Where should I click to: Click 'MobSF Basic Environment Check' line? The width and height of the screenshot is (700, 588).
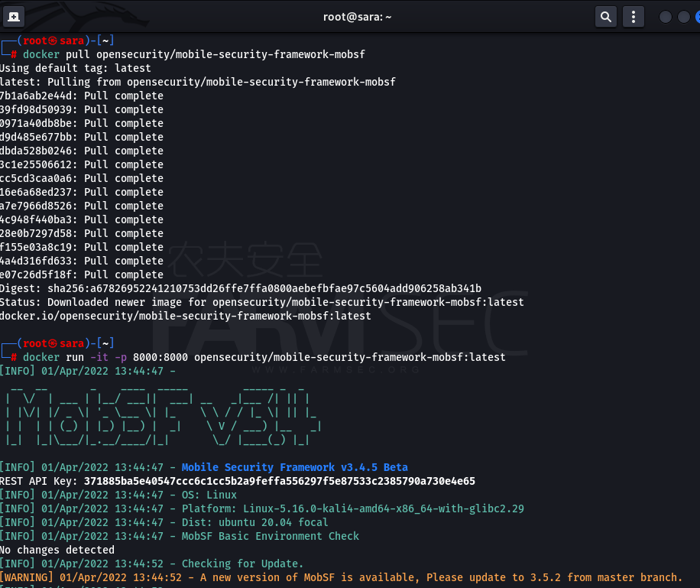(x=180, y=536)
